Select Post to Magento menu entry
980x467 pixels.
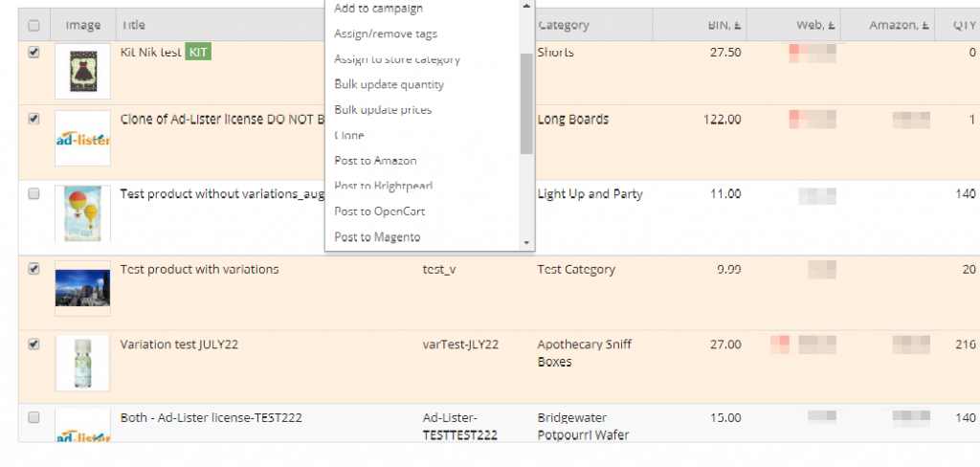(x=377, y=237)
